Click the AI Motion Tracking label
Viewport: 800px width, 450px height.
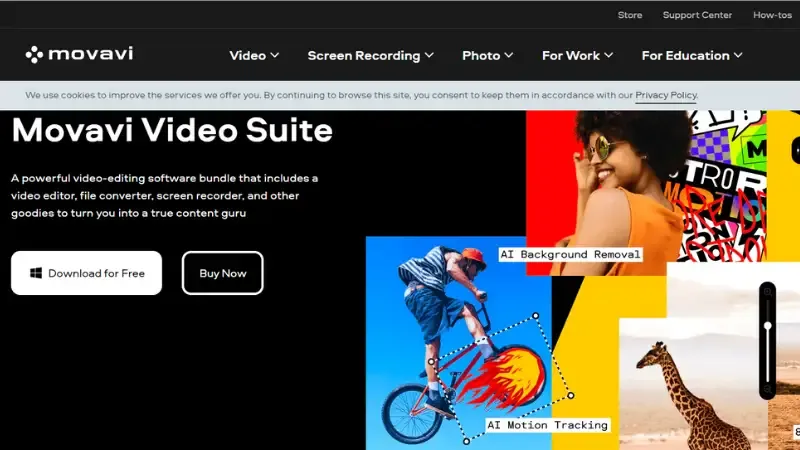point(547,425)
